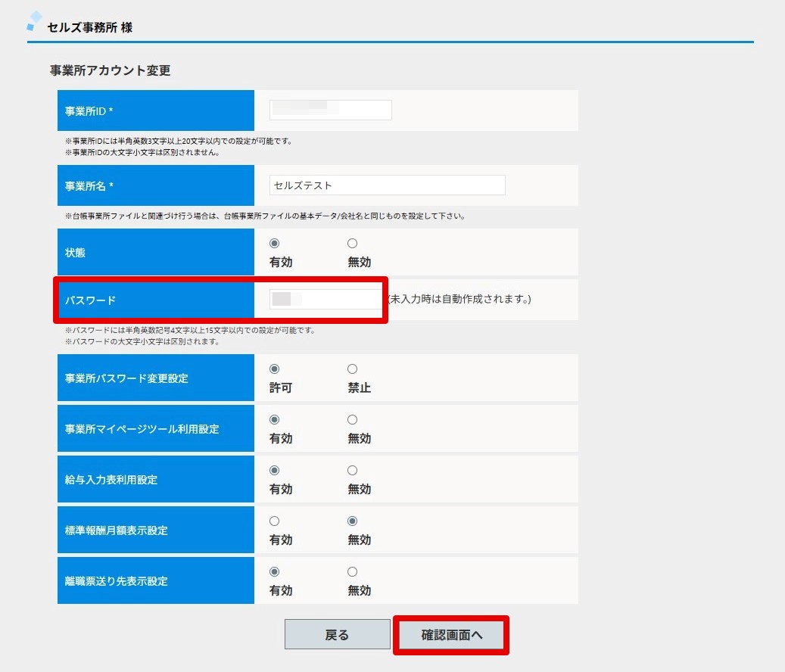Click the 事業所マイページツール利用設定 label
Viewport: 785px width, 672px height.
click(142, 429)
